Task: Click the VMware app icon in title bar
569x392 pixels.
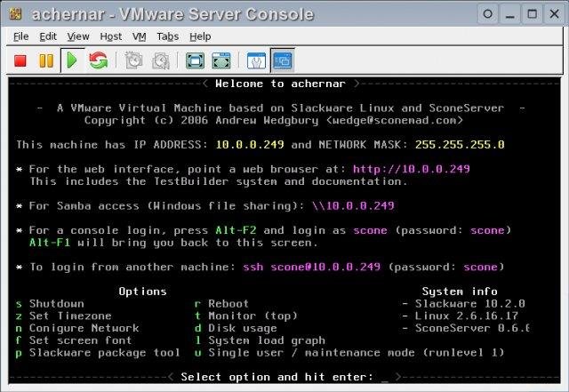Action: point(15,14)
